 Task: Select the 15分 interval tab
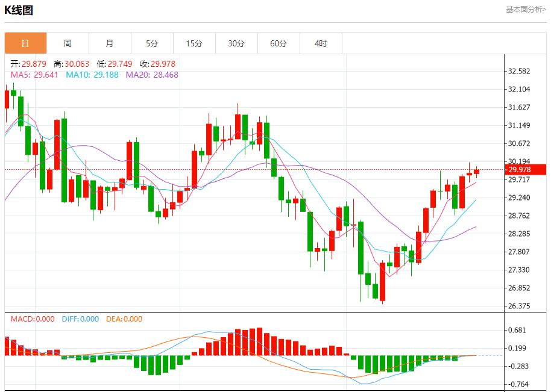click(194, 43)
